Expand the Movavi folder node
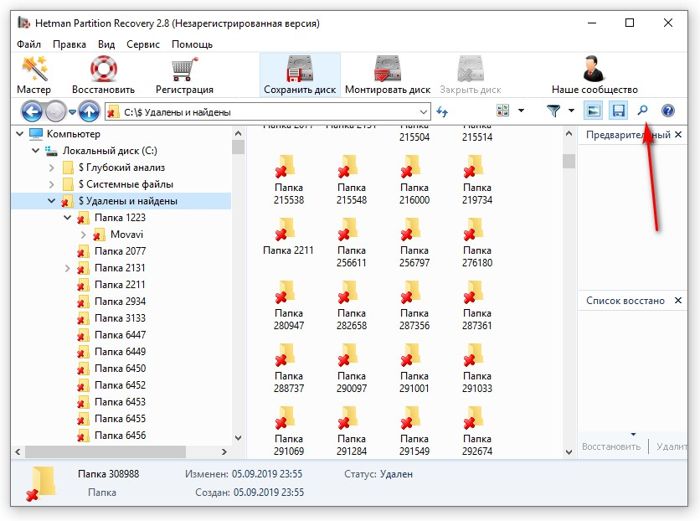Image resolution: width=700 pixels, height=521 pixels. [83, 234]
